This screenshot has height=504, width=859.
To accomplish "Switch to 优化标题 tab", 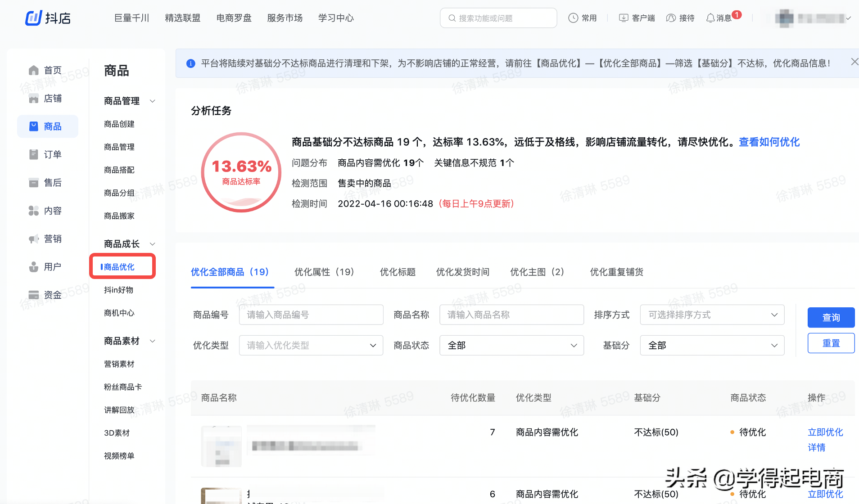I will click(x=398, y=272).
